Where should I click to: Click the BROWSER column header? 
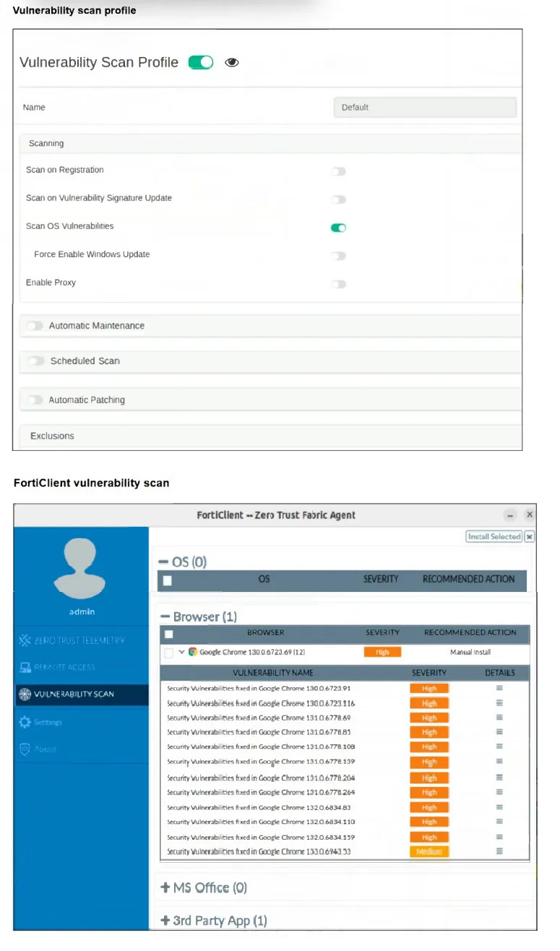coord(266,632)
